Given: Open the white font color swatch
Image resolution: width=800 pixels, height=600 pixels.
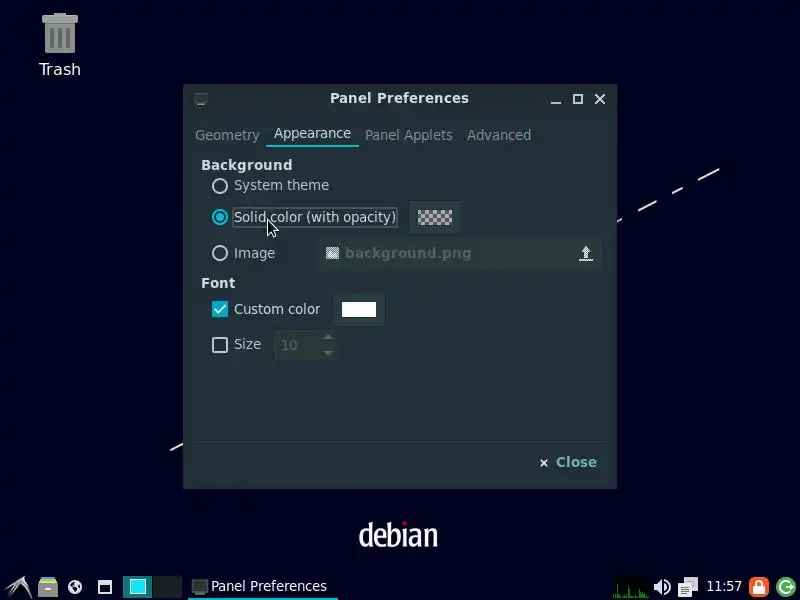Looking at the screenshot, I should [x=359, y=310].
